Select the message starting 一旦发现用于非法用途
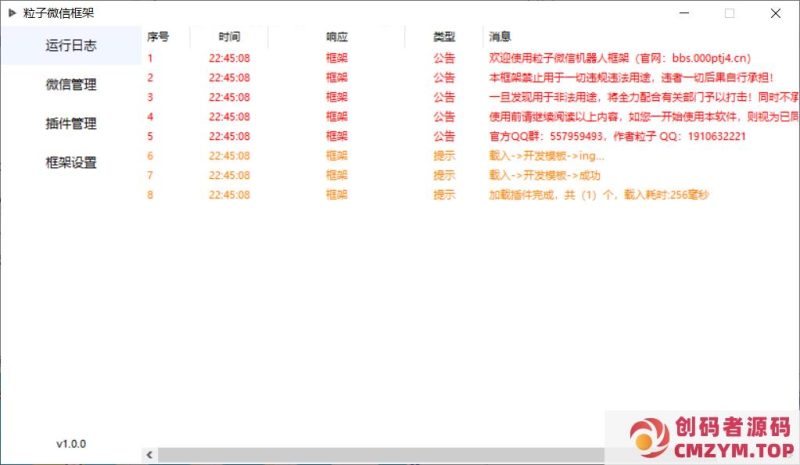 pyautogui.click(x=644, y=97)
